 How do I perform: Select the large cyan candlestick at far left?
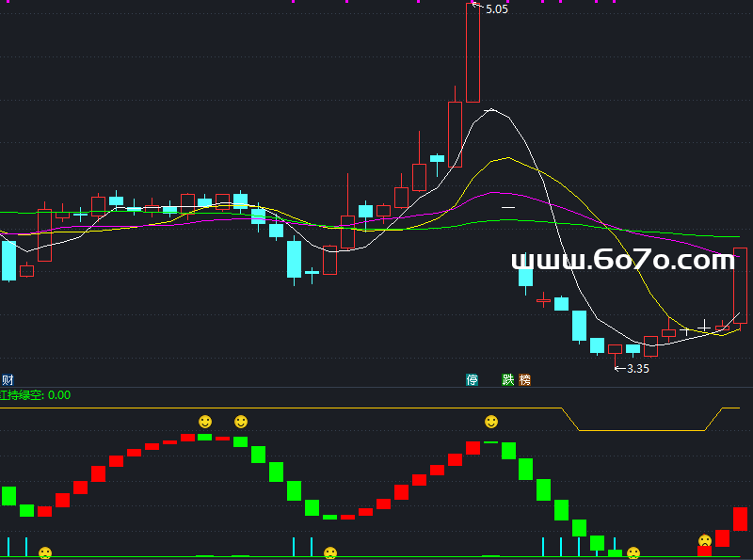point(9,260)
